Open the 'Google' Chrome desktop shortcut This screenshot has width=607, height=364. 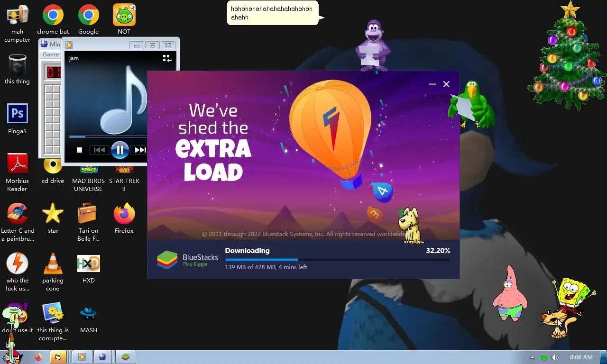[x=89, y=19]
